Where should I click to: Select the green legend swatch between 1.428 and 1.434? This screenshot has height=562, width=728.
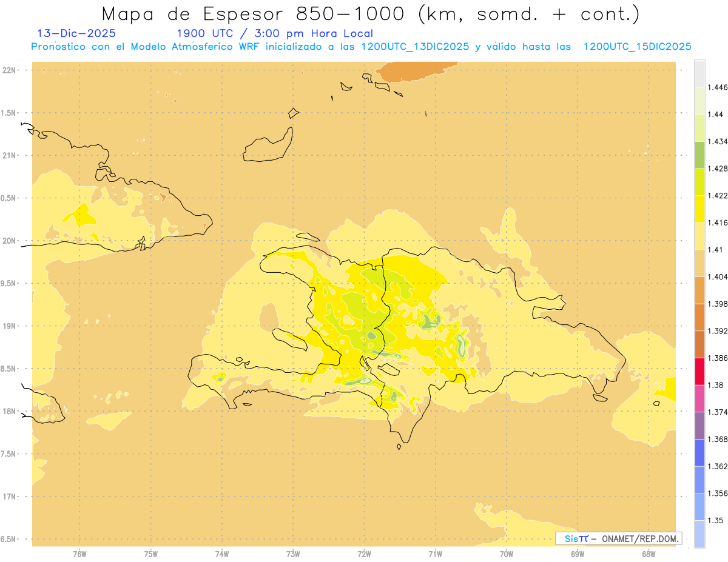pos(699,155)
